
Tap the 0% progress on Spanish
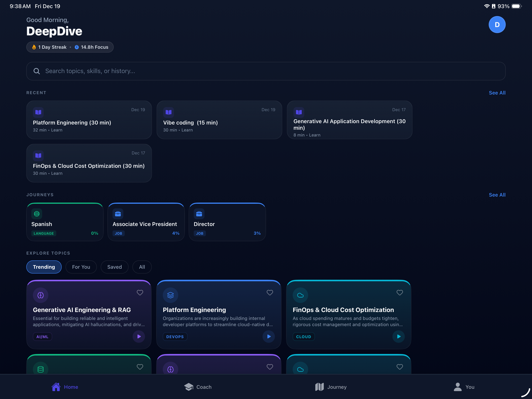(x=95, y=233)
